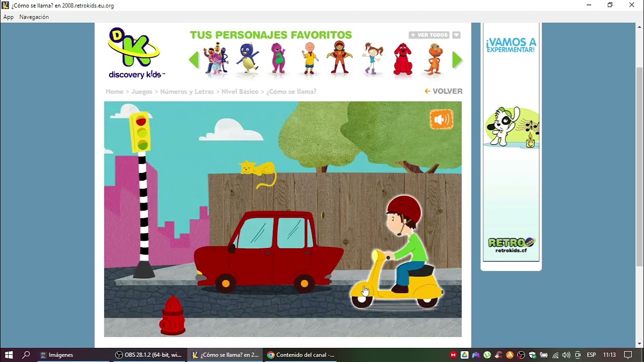Click VER TODOS button
The width and height of the screenshot is (644, 362).
[429, 35]
